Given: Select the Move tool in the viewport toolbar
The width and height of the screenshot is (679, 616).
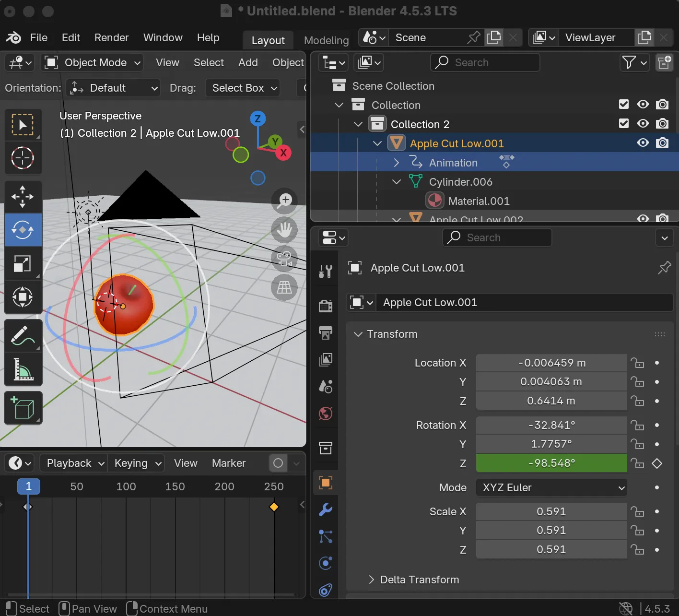Looking at the screenshot, I should 23,196.
